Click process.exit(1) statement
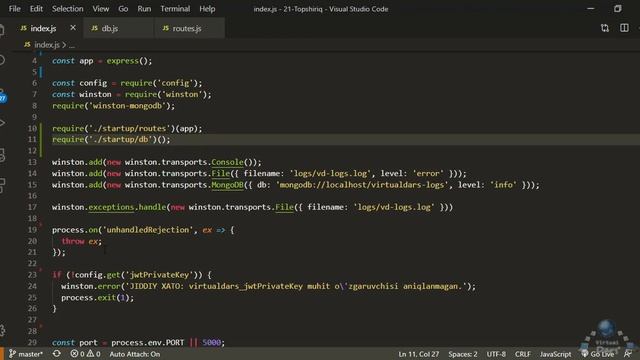640x360 pixels. pyautogui.click(x=98, y=297)
